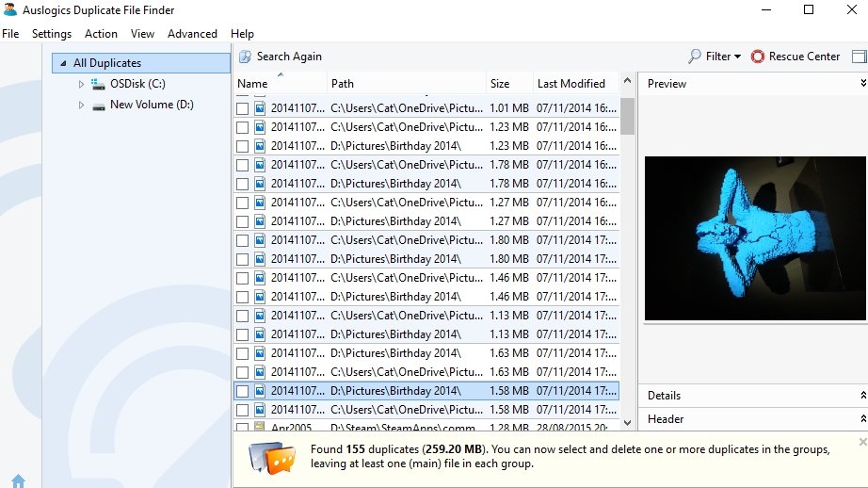Mark the D:\Pictures 1.13 MB file checkbox
Image resolution: width=868 pixels, height=488 pixels.
coord(243,334)
